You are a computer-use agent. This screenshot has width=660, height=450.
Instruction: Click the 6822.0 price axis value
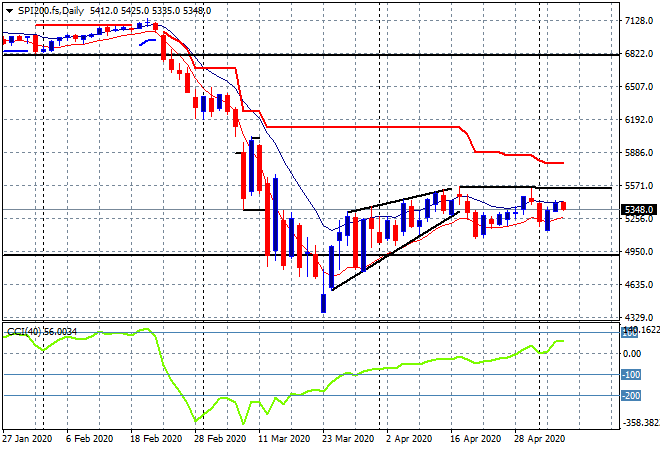tap(639, 54)
